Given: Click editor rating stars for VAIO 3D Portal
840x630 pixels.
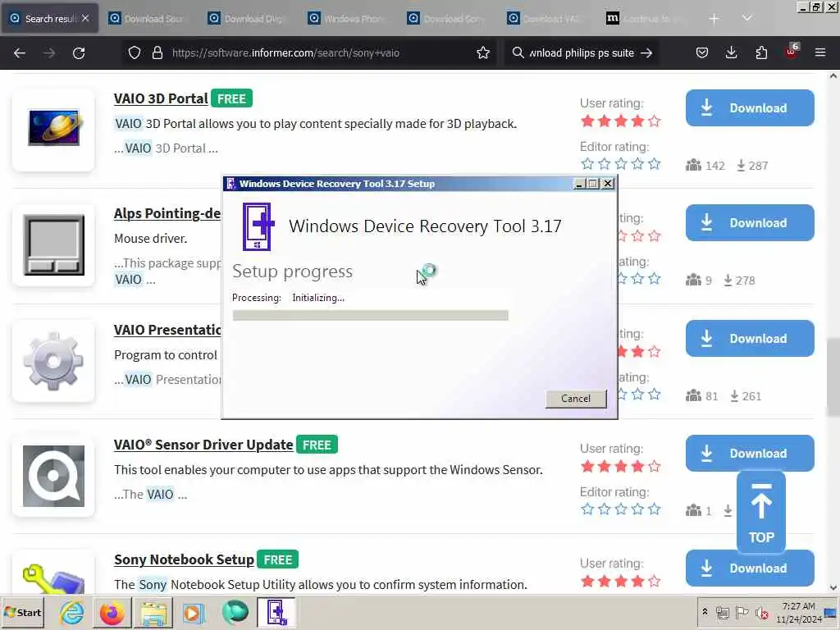Looking at the screenshot, I should 620,164.
